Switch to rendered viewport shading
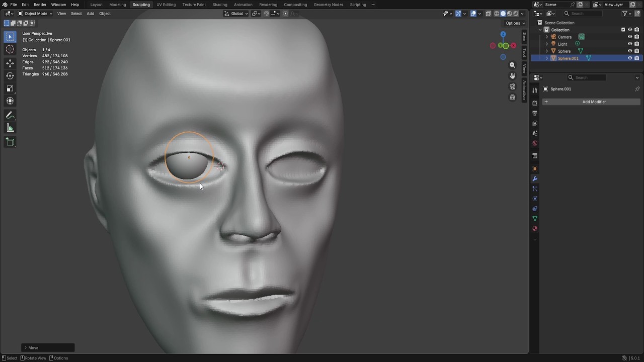This screenshot has width=644, height=362. (515, 14)
